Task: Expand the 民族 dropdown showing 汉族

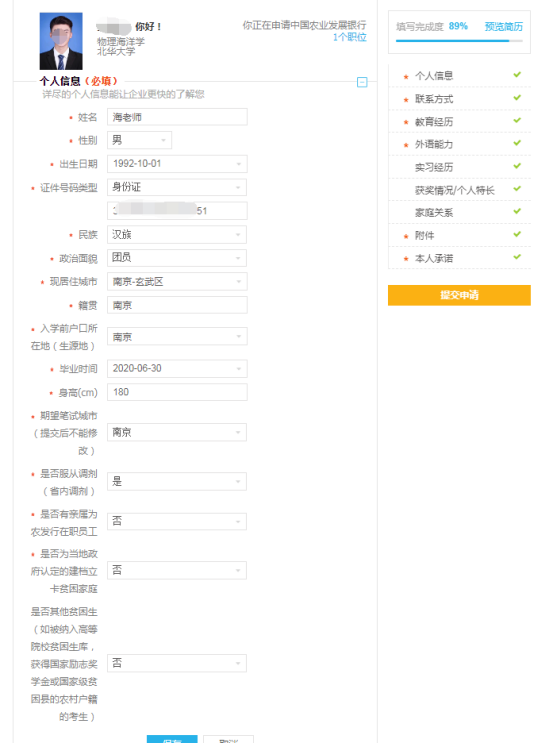Action: 177,234
